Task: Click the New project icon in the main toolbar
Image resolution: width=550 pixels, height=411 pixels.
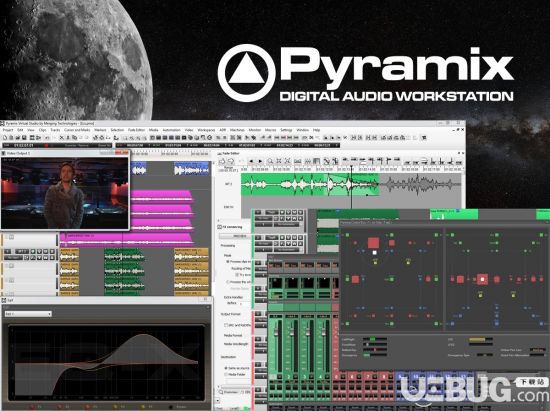Action: [x=5, y=138]
